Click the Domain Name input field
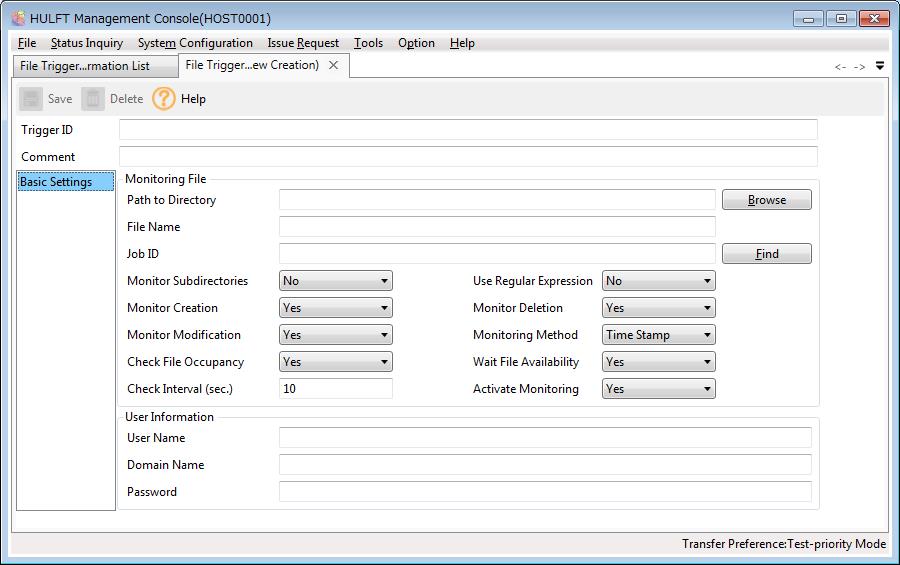 pos(545,465)
